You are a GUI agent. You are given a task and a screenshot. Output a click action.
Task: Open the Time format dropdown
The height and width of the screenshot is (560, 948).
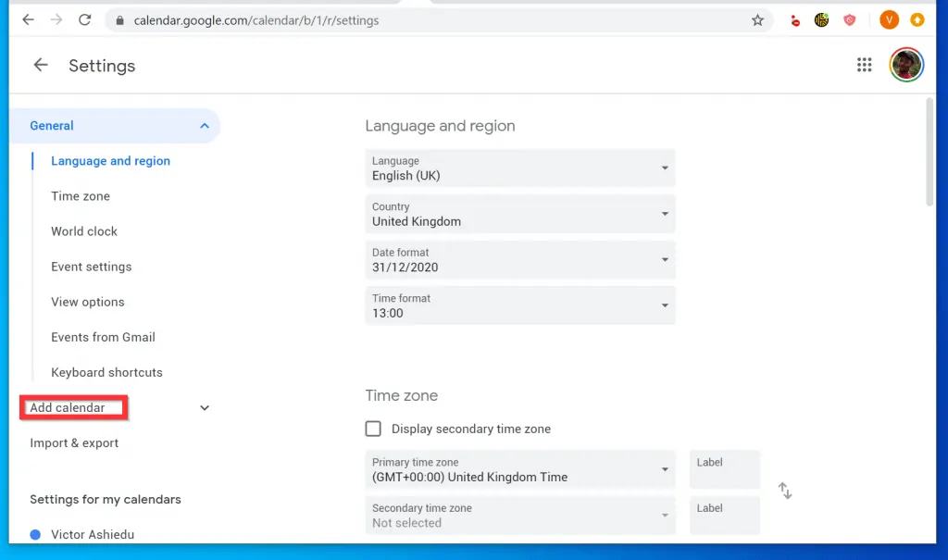[x=519, y=306]
